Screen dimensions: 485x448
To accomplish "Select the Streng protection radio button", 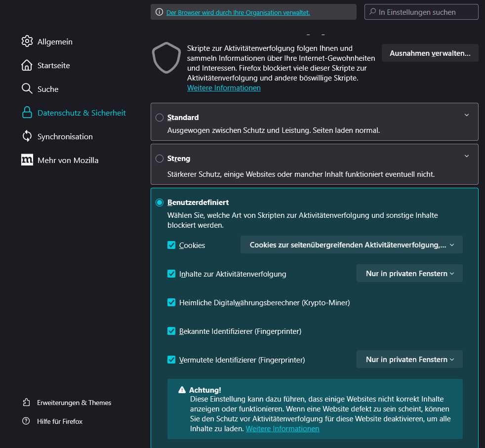I will tap(160, 159).
